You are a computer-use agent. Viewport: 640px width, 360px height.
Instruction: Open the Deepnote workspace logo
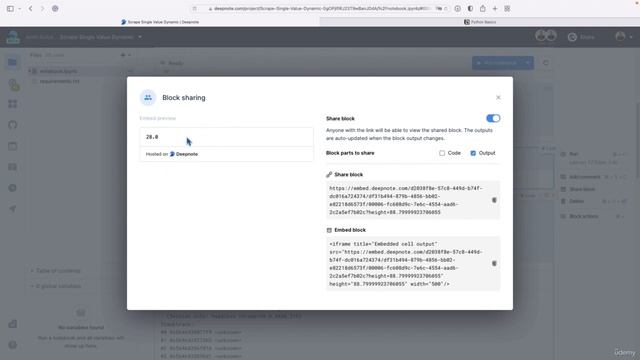coord(13,37)
